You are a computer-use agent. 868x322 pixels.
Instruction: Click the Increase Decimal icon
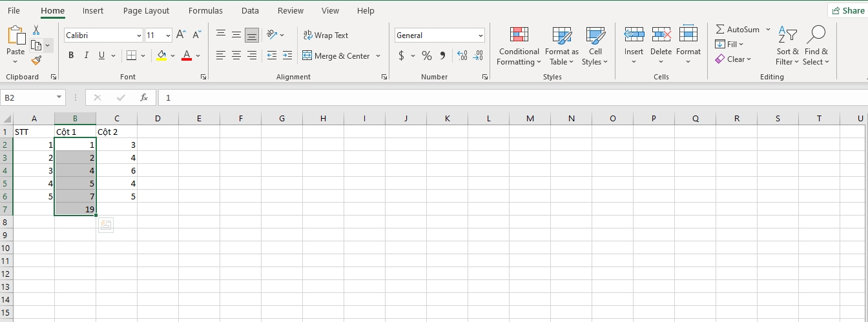tap(462, 55)
